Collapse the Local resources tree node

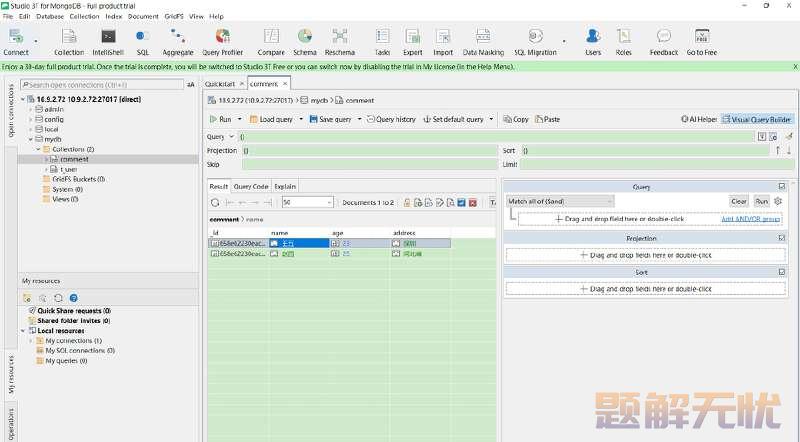point(23,331)
